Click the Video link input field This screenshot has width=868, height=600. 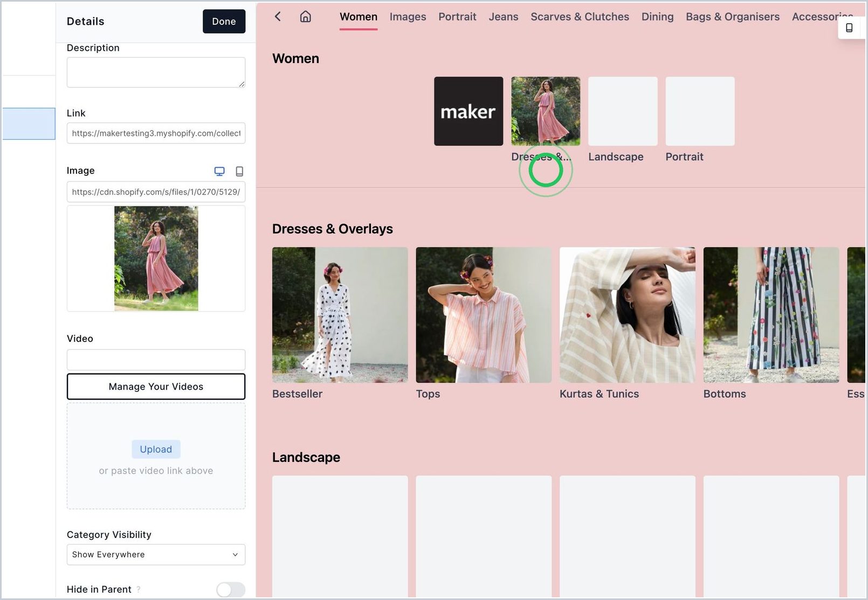[156, 360]
